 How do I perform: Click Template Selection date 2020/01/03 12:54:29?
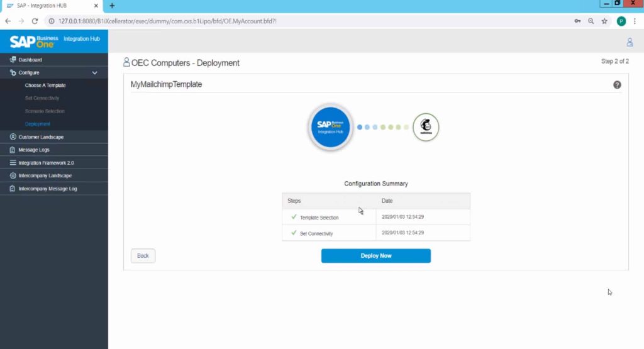click(x=403, y=217)
